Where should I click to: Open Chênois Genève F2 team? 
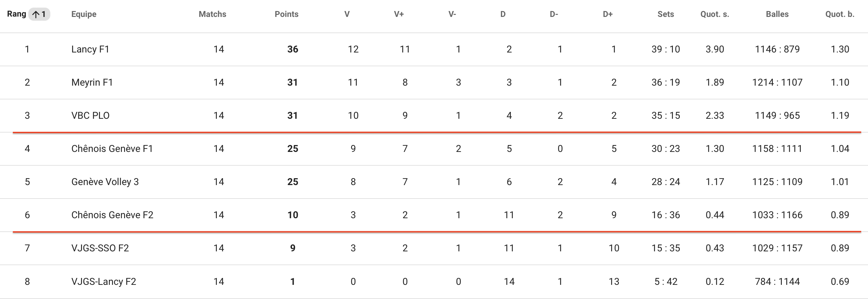[112, 215]
